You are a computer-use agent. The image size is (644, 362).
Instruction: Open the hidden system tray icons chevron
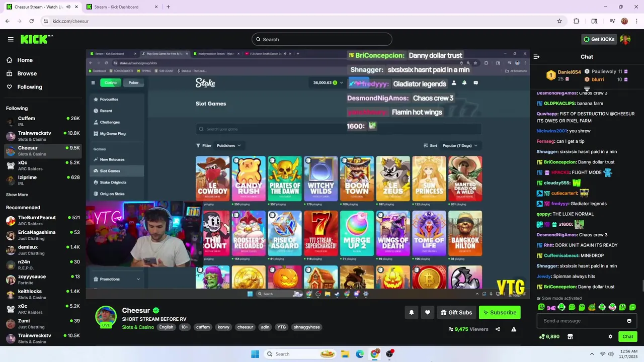pos(592,354)
